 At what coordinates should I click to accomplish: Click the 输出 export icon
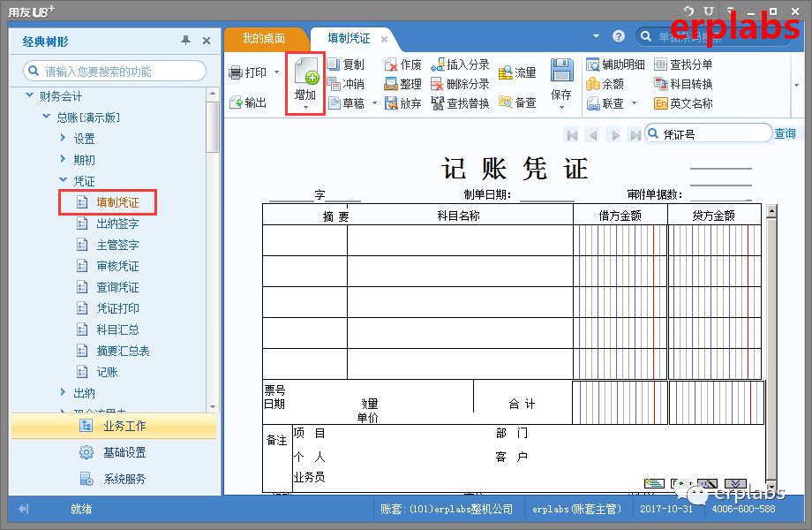click(x=236, y=102)
